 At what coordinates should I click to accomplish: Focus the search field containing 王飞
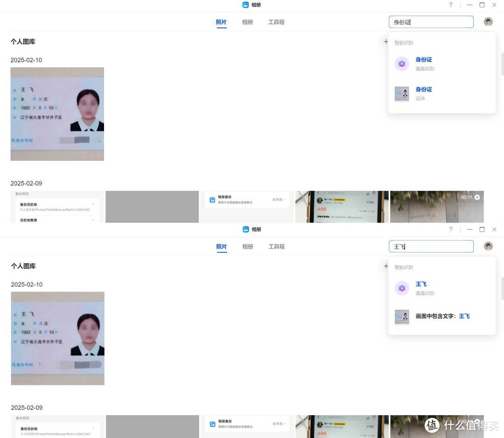pos(431,246)
